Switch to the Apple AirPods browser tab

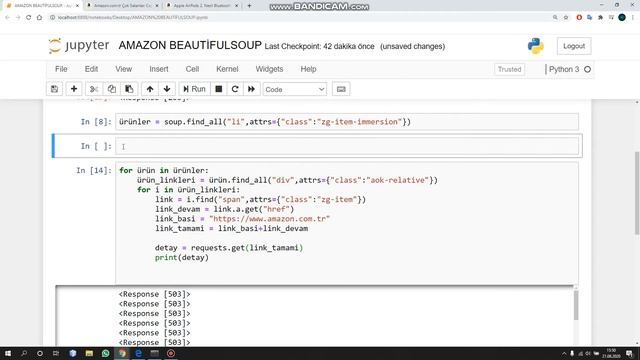[202, 6]
